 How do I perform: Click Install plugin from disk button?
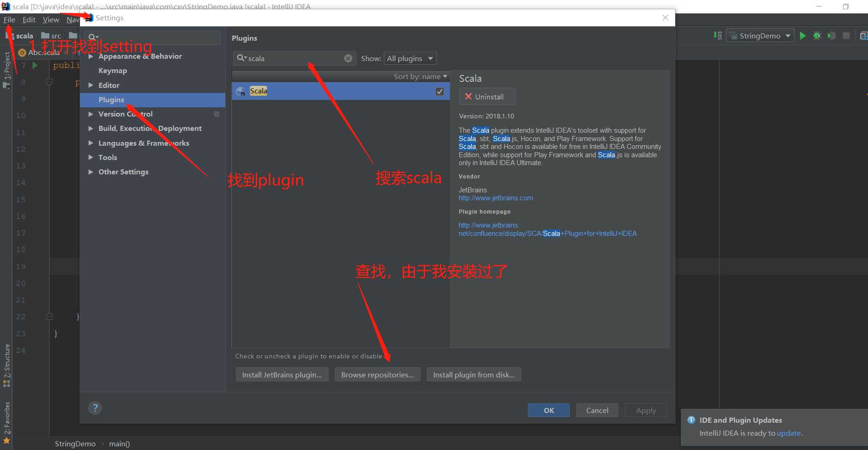tap(474, 375)
